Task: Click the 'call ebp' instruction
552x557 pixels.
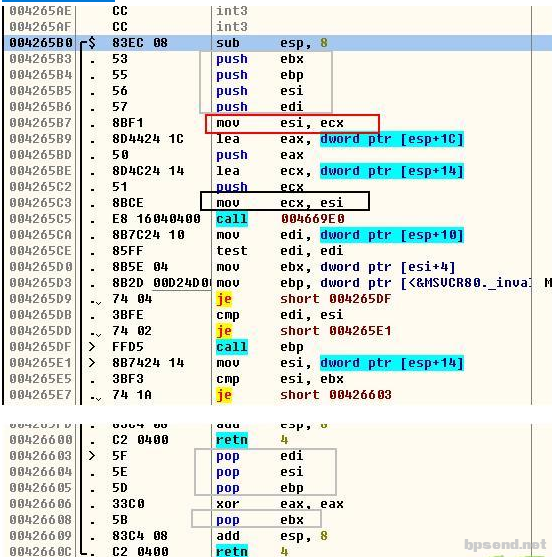Action: [x=260, y=347]
